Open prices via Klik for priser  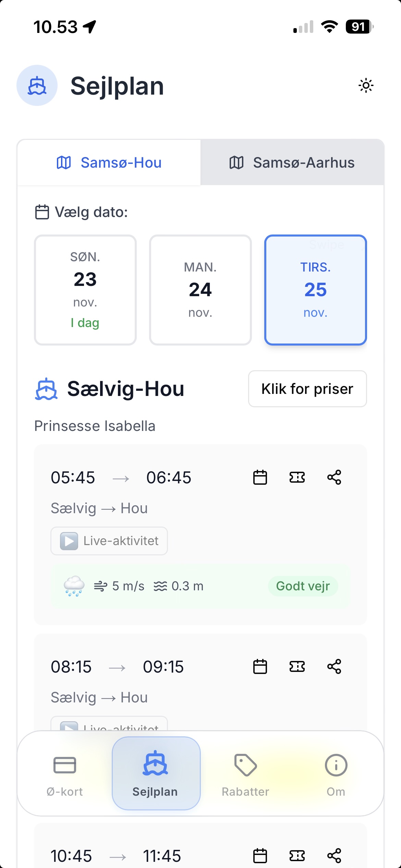(307, 389)
